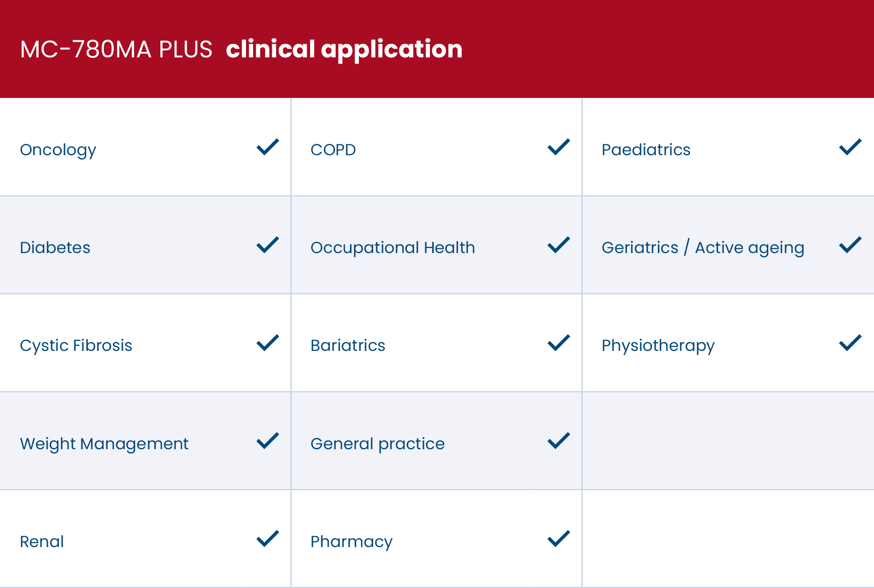
Task: Select the General practice checkmark
Action: pyautogui.click(x=559, y=441)
